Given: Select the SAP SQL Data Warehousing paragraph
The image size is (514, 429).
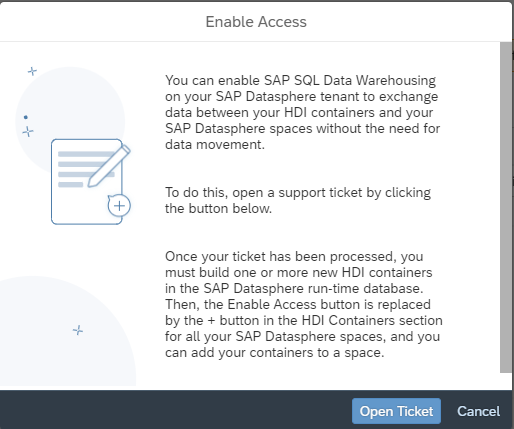Looking at the screenshot, I should click(x=303, y=112).
